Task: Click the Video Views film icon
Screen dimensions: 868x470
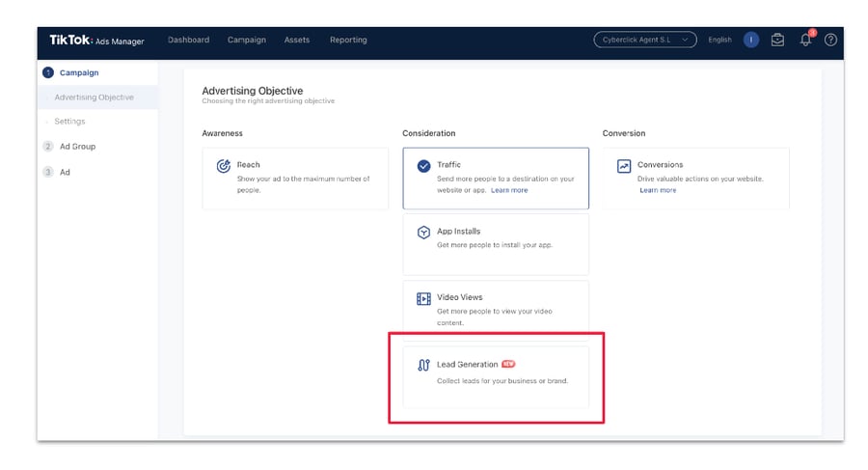Action: [x=423, y=299]
